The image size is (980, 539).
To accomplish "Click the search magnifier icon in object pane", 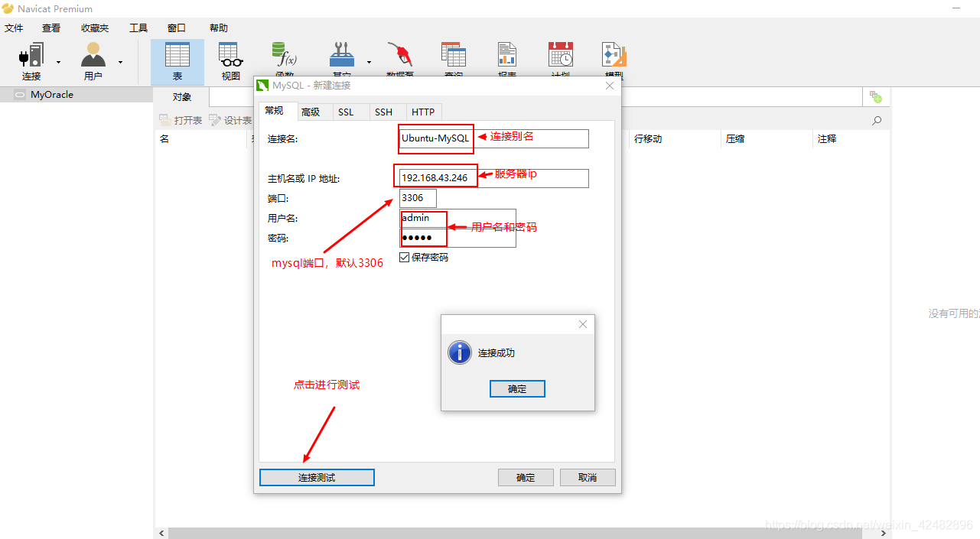I will pos(877,121).
